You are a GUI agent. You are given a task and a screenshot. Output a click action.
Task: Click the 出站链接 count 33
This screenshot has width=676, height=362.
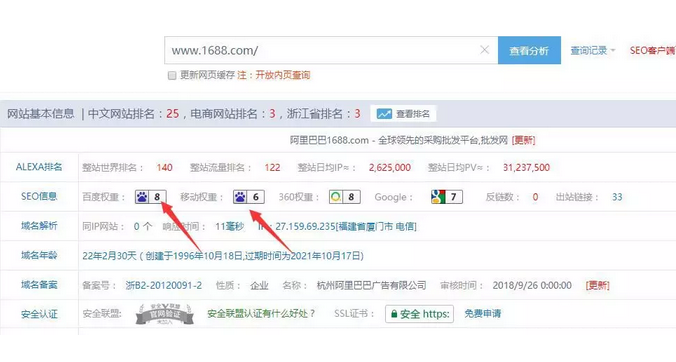pos(617,197)
